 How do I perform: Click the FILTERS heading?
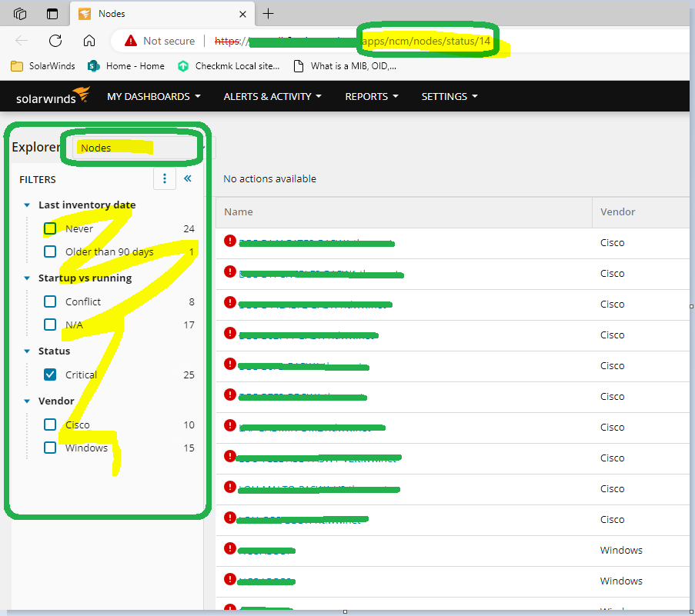38,179
